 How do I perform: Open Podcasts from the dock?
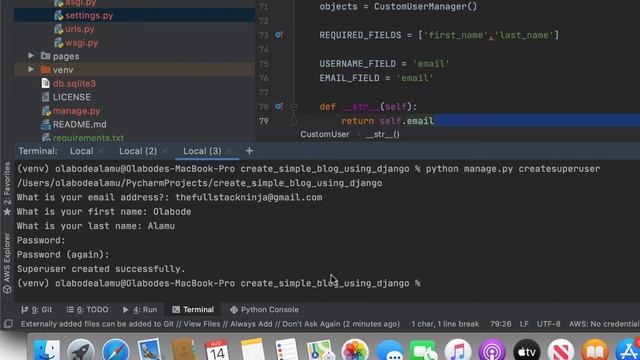click(492, 350)
